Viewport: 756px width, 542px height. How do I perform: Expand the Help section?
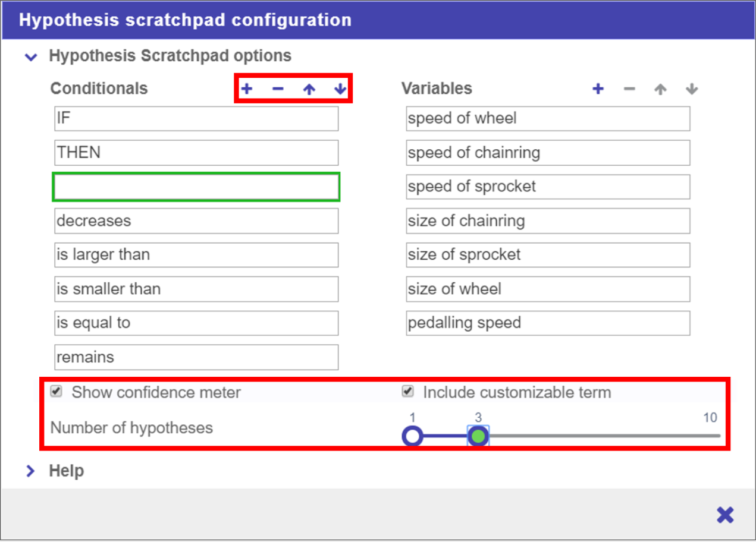tap(30, 471)
